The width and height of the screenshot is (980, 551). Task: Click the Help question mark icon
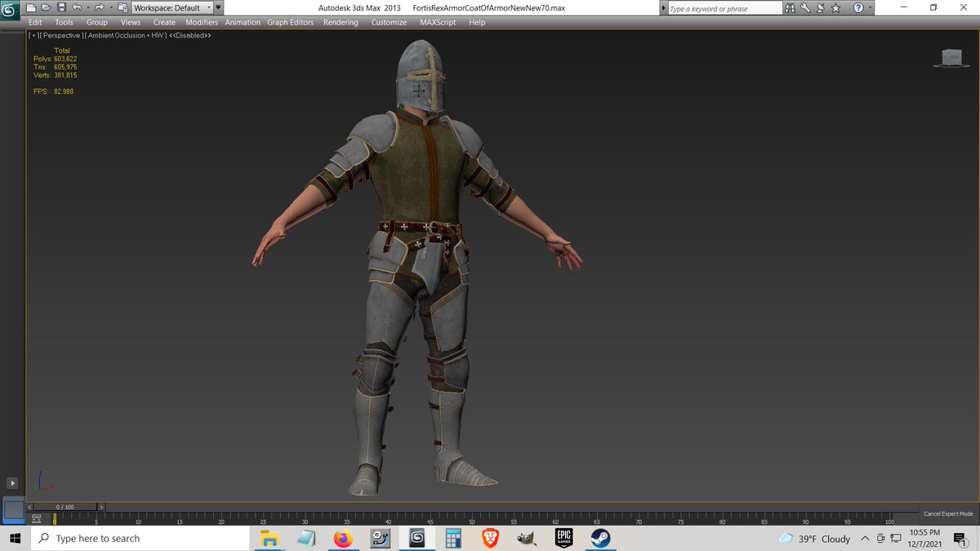pyautogui.click(x=858, y=7)
